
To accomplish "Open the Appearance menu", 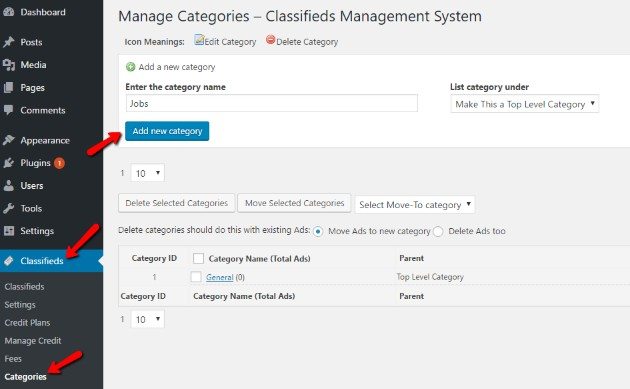I will (45, 141).
